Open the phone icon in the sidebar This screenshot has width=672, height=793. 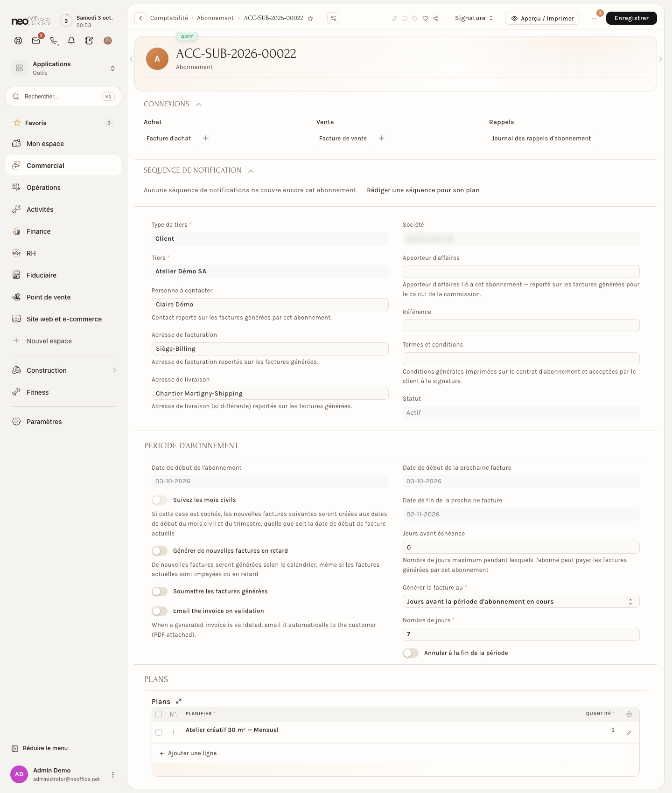[x=54, y=41]
